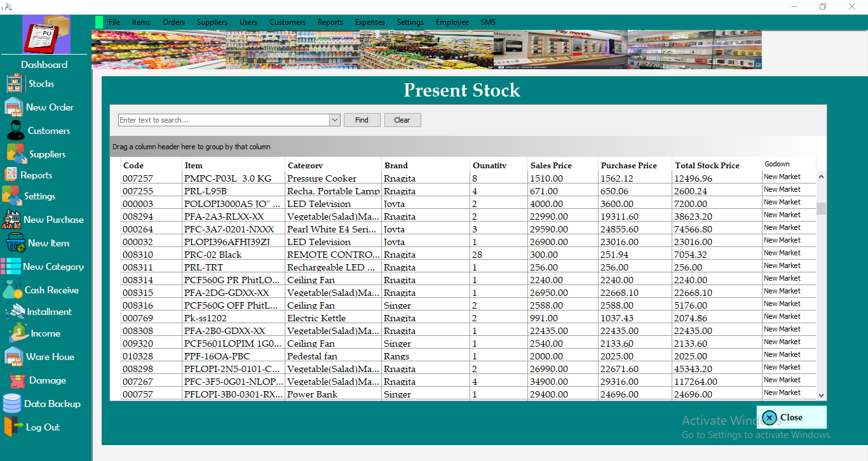Open the New Item screen
Image resolution: width=868 pixels, height=461 pixels.
(x=43, y=243)
